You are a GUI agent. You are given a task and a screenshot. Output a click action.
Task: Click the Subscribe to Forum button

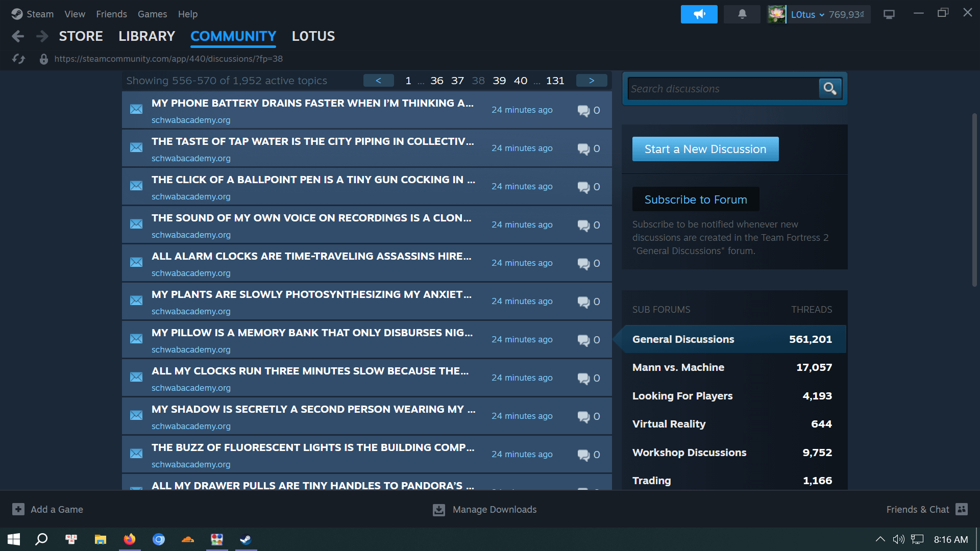[695, 199]
